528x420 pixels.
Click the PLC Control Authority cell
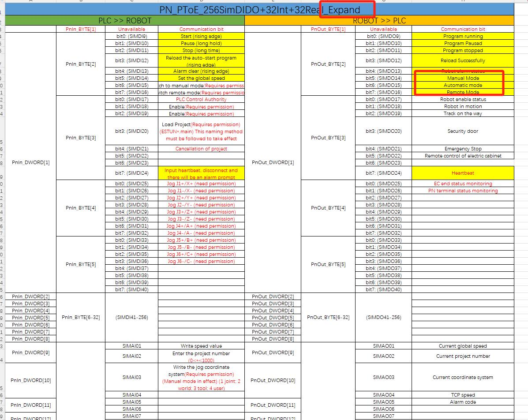click(202, 99)
